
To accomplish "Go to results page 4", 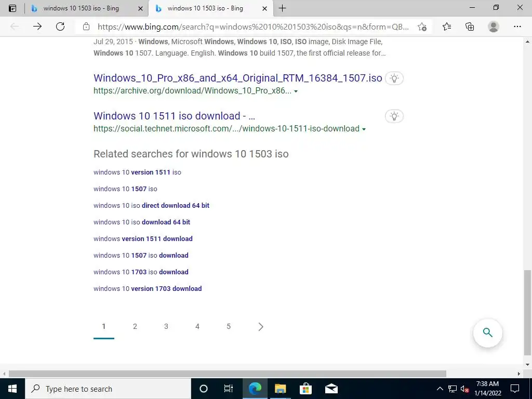I will pos(197,326).
